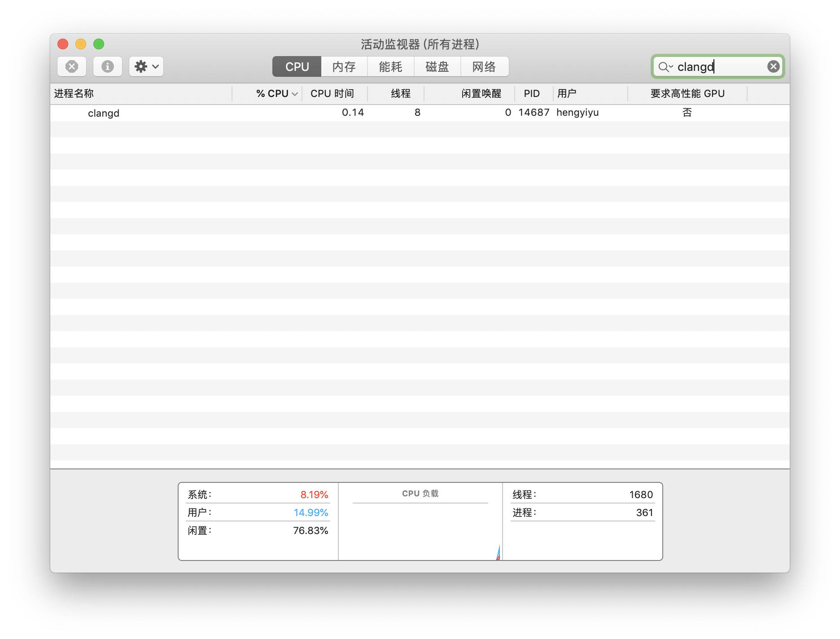The width and height of the screenshot is (840, 639).
Task: Switch to the 磁盘 tab
Action: 437,66
